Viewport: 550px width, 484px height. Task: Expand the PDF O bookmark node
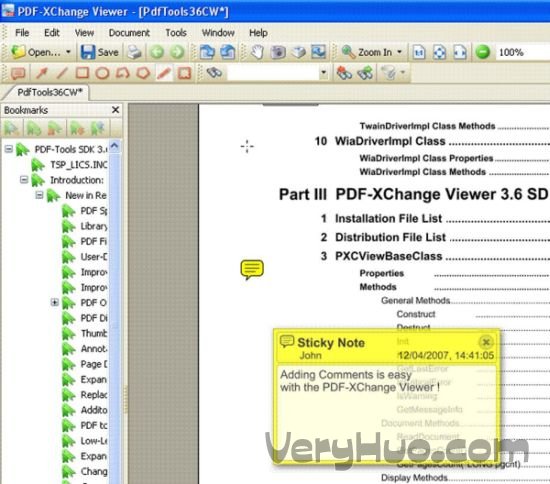tap(54, 302)
